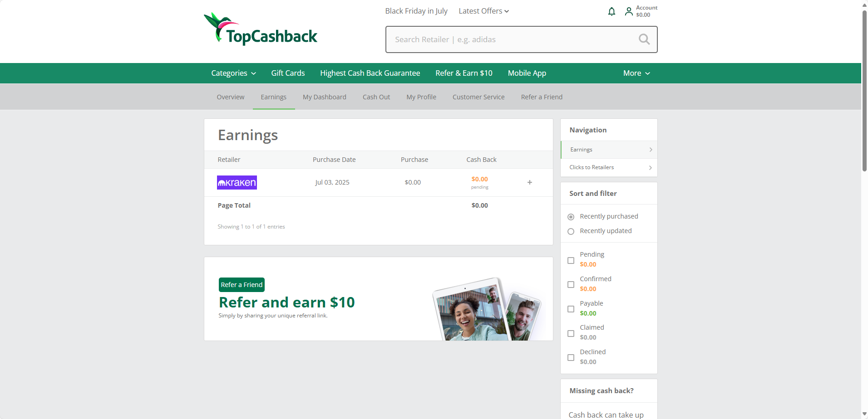Click the Cash Back column header

(x=481, y=160)
